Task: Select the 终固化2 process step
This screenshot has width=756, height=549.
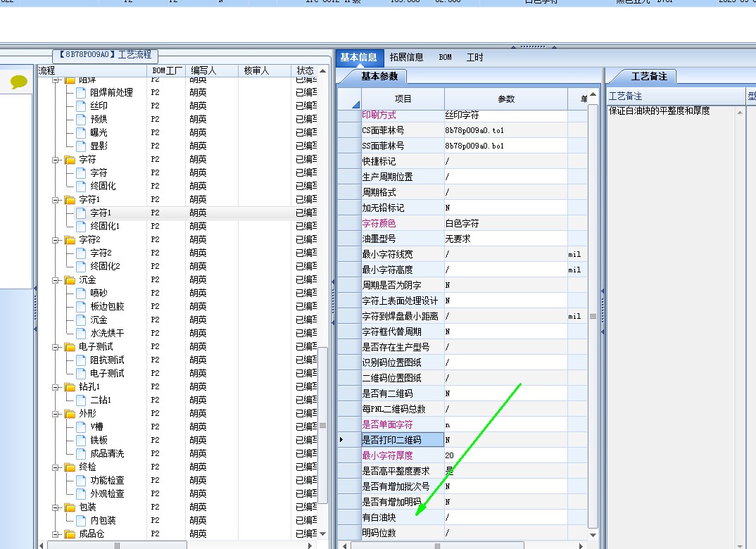Action: [x=105, y=266]
